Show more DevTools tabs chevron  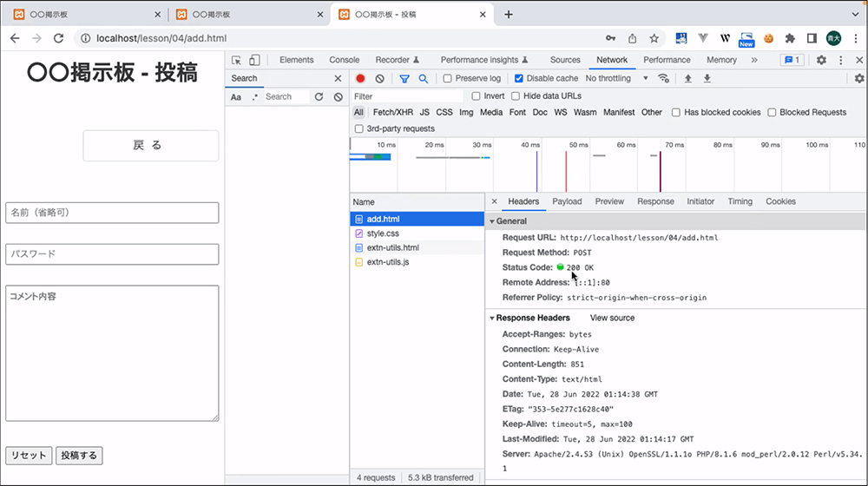click(x=754, y=60)
